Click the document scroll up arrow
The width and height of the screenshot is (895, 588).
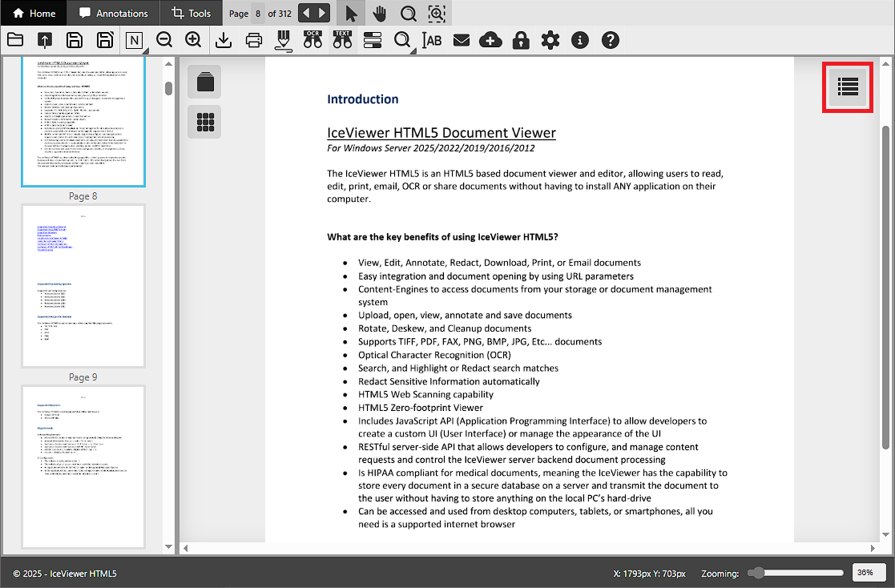886,63
